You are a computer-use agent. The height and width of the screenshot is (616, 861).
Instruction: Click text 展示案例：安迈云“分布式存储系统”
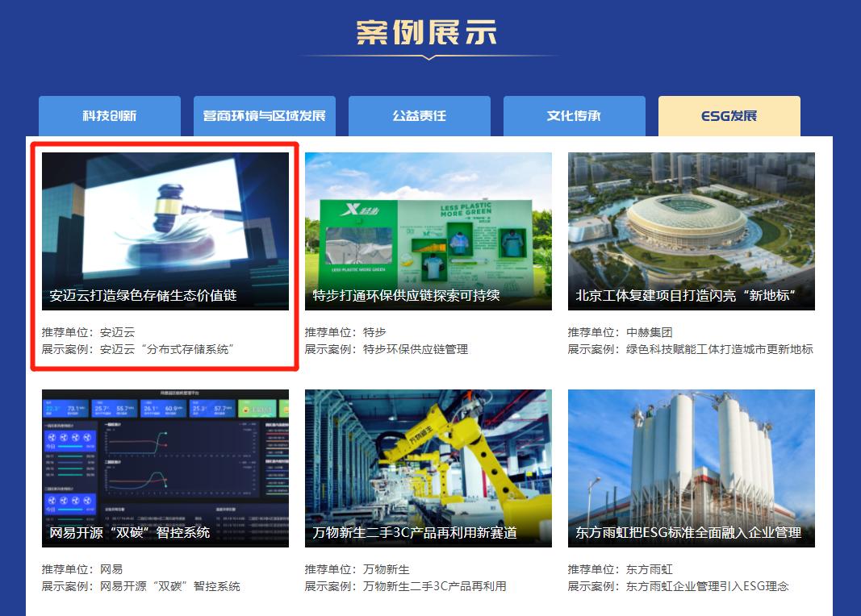[138, 349]
